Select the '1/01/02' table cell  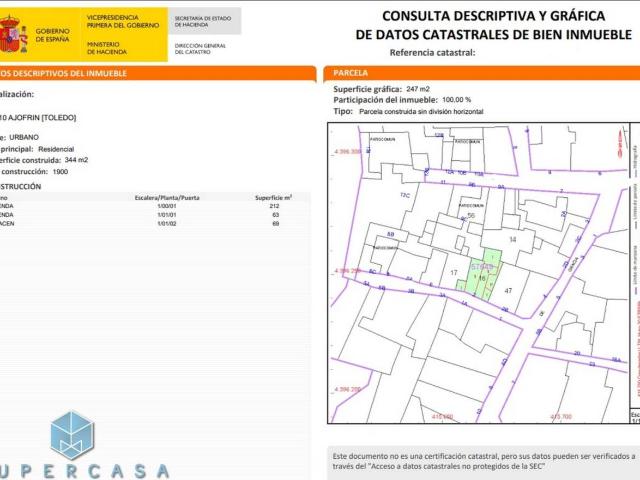(x=167, y=224)
